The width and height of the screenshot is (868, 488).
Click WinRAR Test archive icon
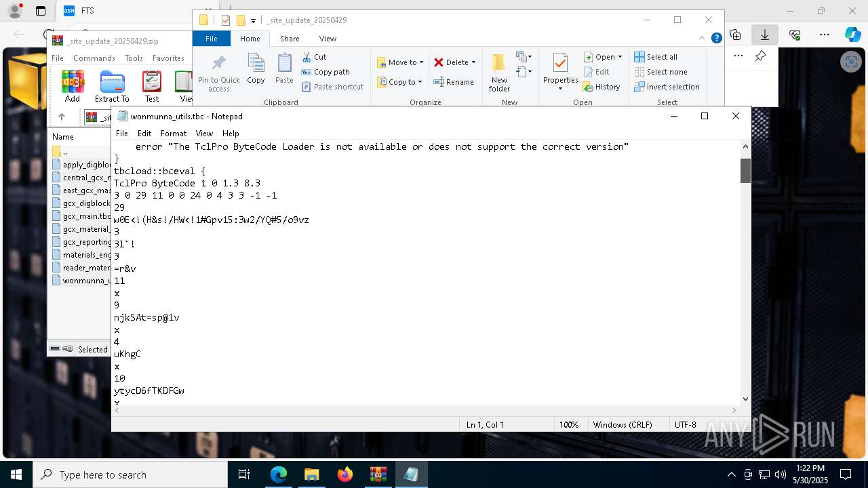tap(152, 86)
